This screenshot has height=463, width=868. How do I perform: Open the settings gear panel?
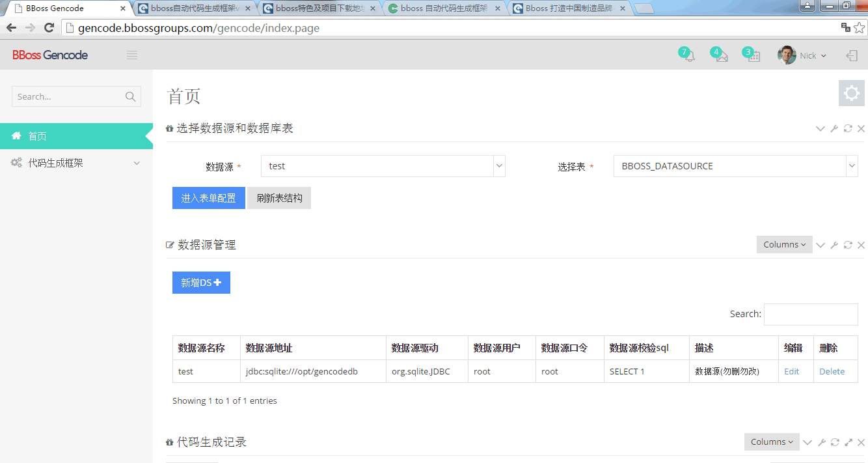tap(851, 94)
